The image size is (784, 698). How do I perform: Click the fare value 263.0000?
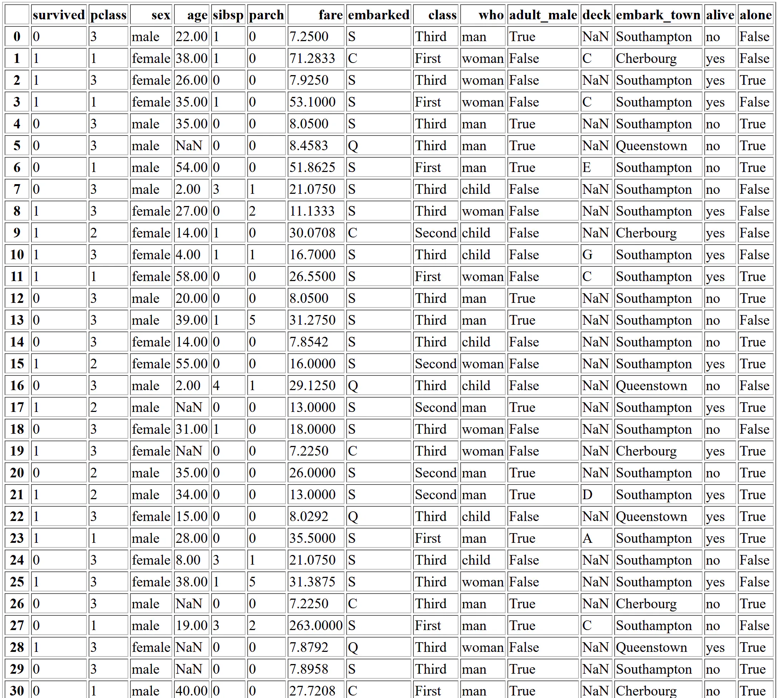316,625
